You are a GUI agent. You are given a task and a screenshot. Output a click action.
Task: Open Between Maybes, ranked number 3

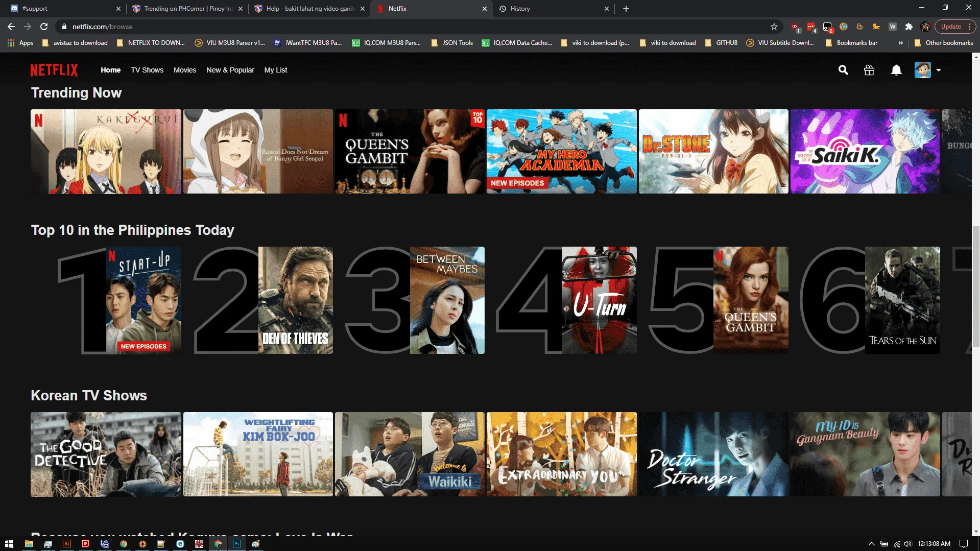coord(447,300)
